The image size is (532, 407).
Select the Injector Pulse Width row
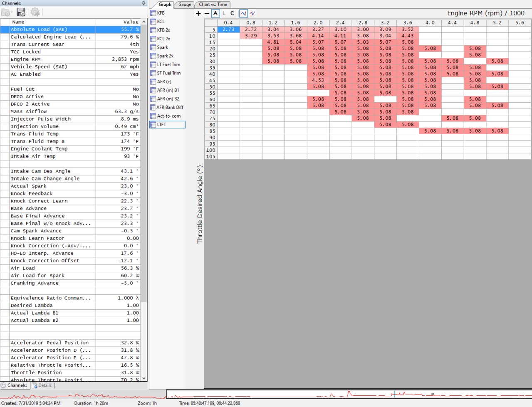pyautogui.click(x=70, y=119)
